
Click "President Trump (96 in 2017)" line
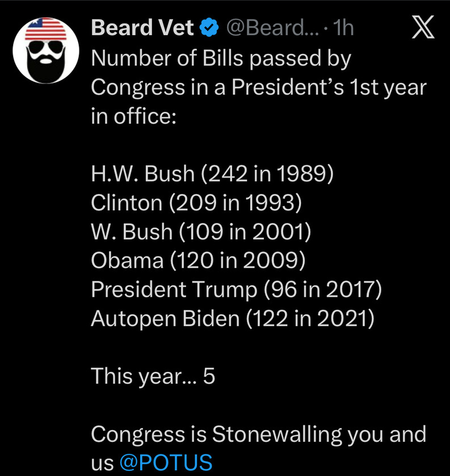[236, 289]
